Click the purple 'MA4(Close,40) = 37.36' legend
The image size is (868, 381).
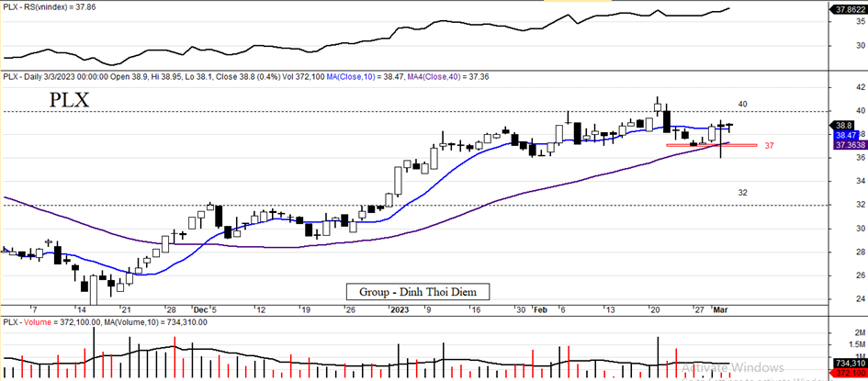(449, 77)
